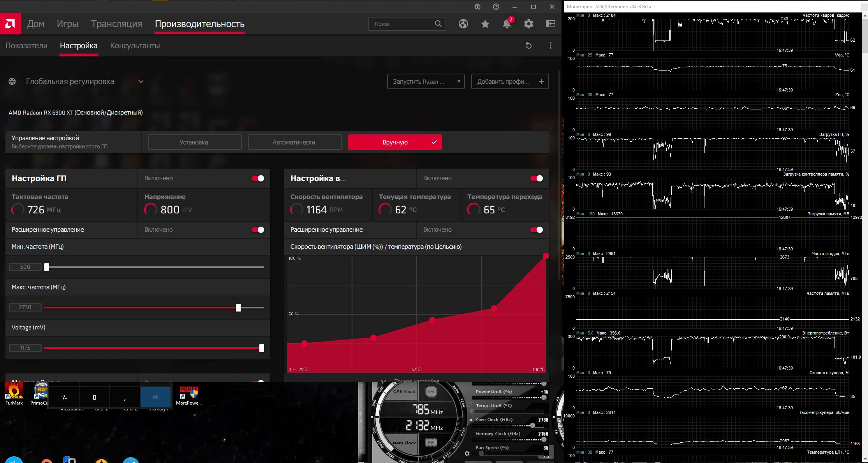Click the AMD logo home icon
Viewport: 868px width, 463px height.
click(x=10, y=24)
